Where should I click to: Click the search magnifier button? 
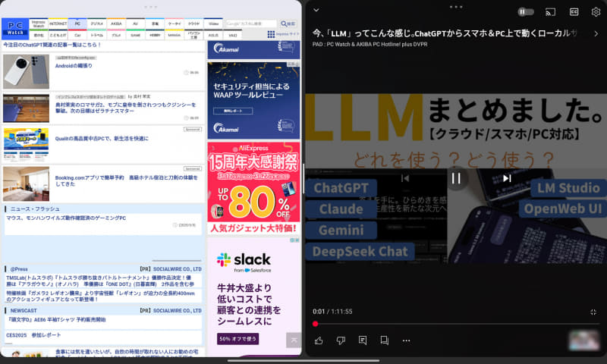pos(288,24)
